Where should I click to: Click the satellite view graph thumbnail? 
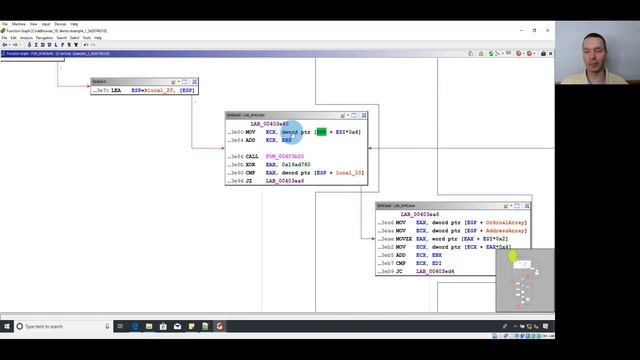[x=525, y=280]
